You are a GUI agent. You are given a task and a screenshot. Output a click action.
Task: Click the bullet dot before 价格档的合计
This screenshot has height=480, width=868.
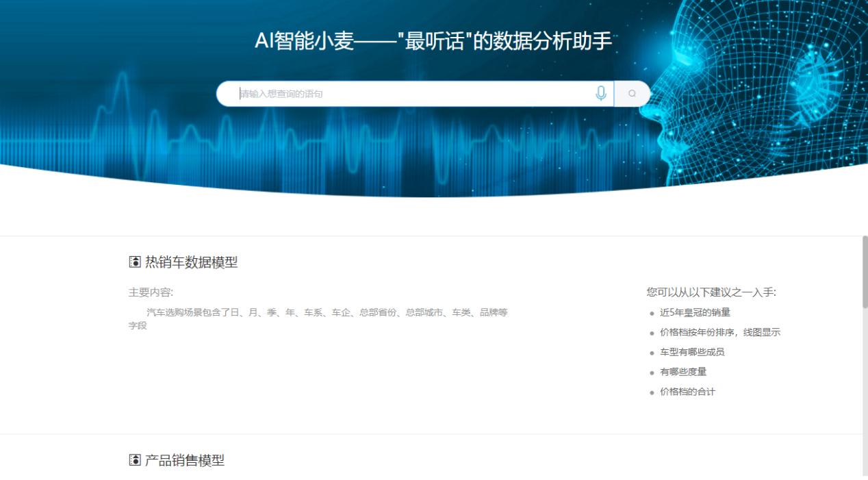(x=651, y=392)
